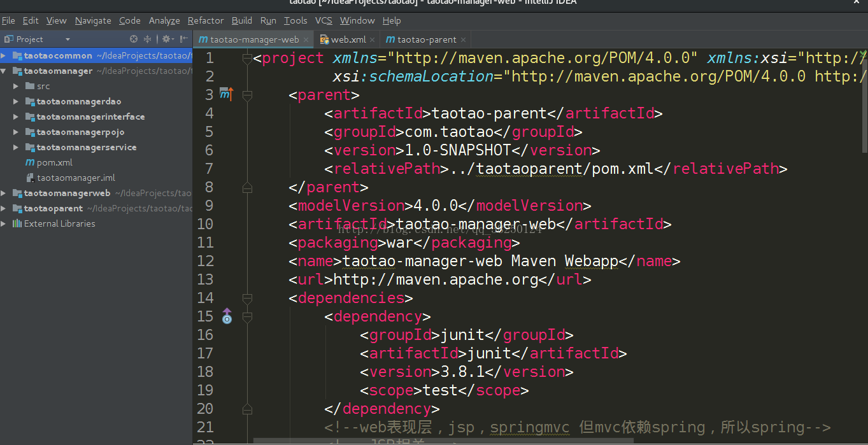This screenshot has width=868, height=445.
Task: Click line number 12 in the gutter
Action: [206, 261]
